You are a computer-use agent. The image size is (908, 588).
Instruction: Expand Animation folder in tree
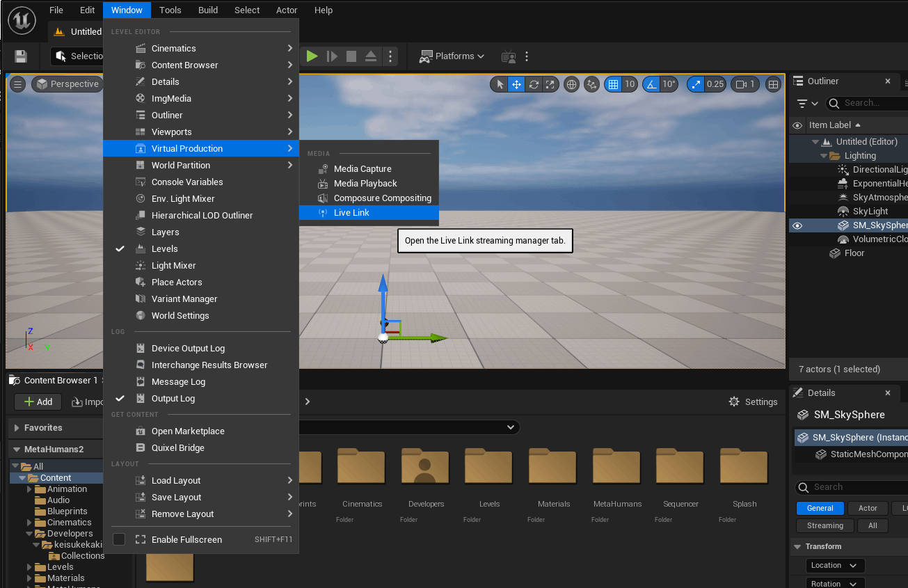(x=30, y=489)
